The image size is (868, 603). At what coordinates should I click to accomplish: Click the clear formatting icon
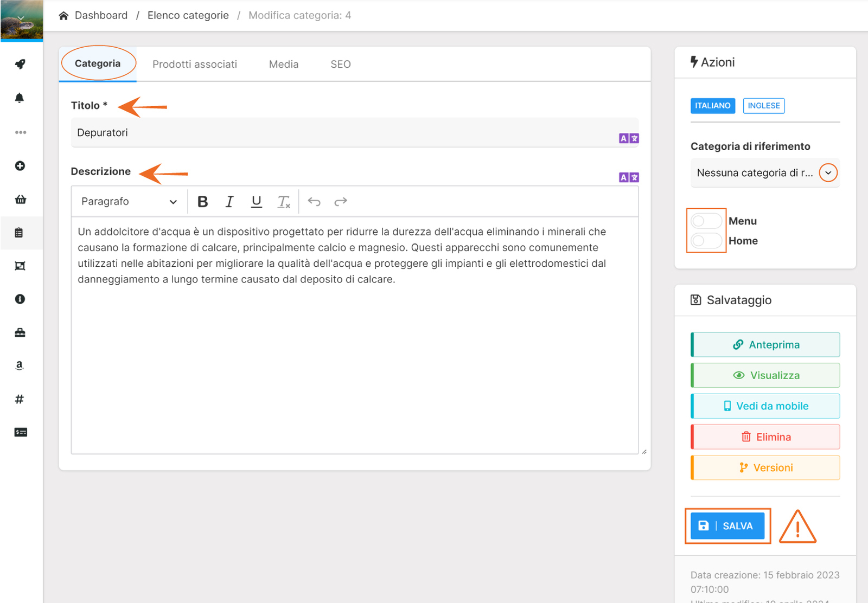pyautogui.click(x=284, y=202)
